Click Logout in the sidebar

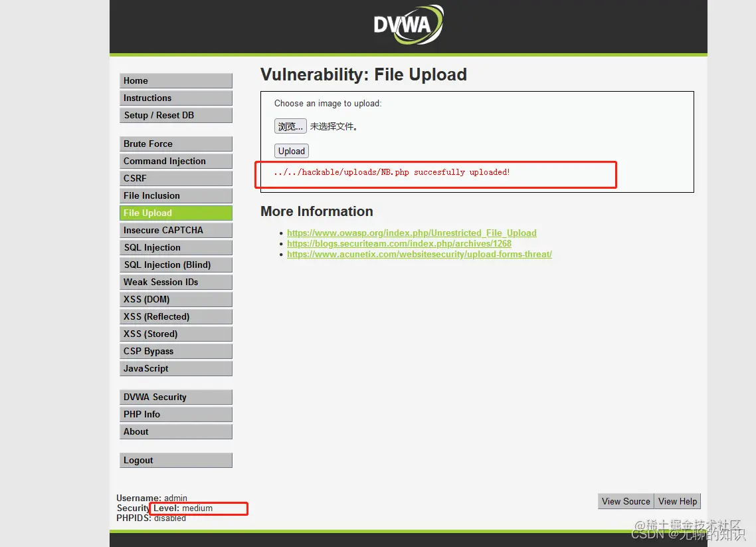point(176,460)
